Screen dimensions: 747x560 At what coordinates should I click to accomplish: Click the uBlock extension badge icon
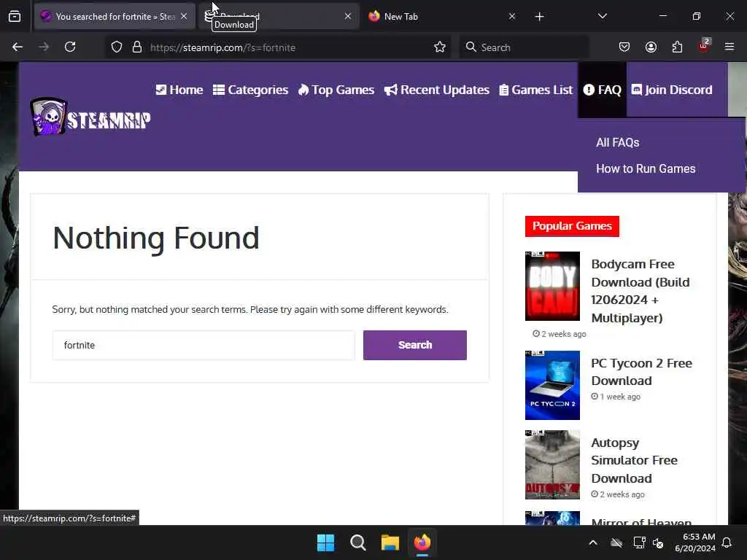pos(704,46)
